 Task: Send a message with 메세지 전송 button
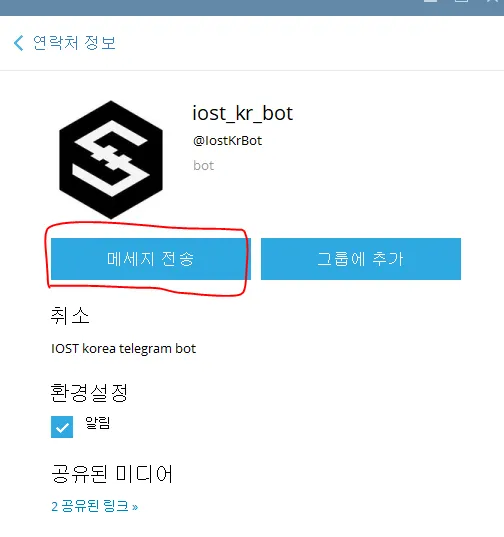(x=151, y=259)
